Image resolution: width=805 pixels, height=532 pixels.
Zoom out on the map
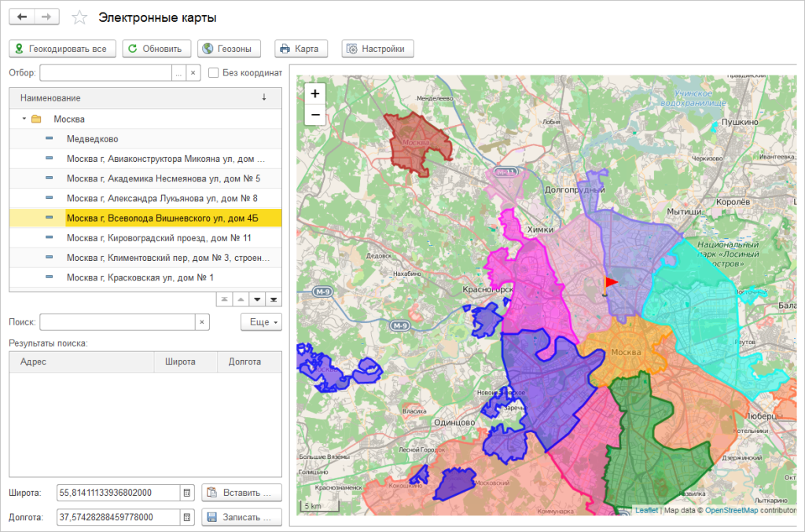click(315, 115)
